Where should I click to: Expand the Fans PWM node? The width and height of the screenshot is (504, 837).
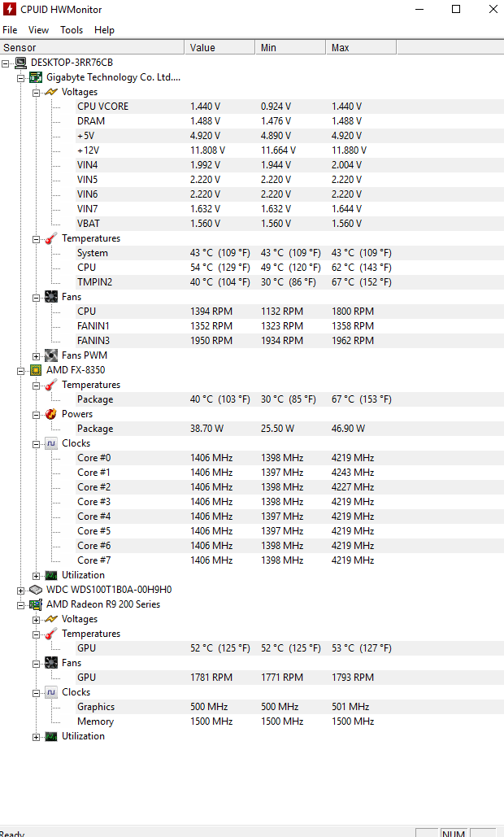click(37, 356)
